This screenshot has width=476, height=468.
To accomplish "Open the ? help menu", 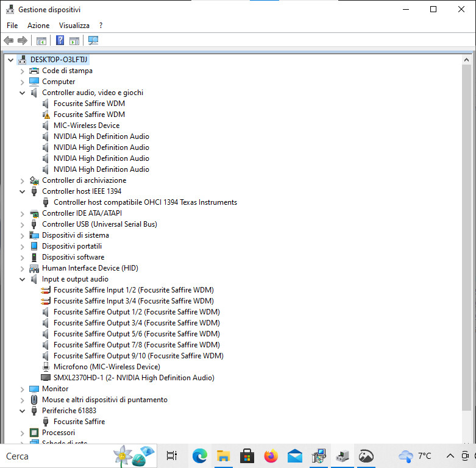I will point(101,26).
